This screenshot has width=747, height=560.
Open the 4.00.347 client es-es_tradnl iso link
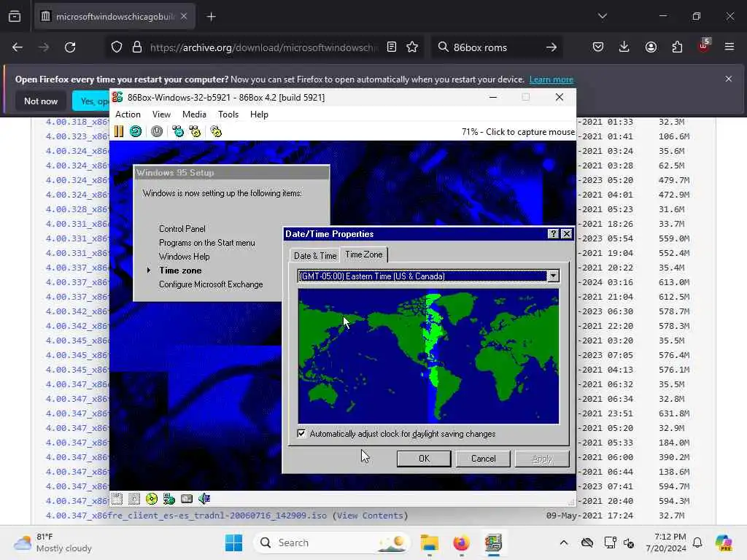pos(186,516)
